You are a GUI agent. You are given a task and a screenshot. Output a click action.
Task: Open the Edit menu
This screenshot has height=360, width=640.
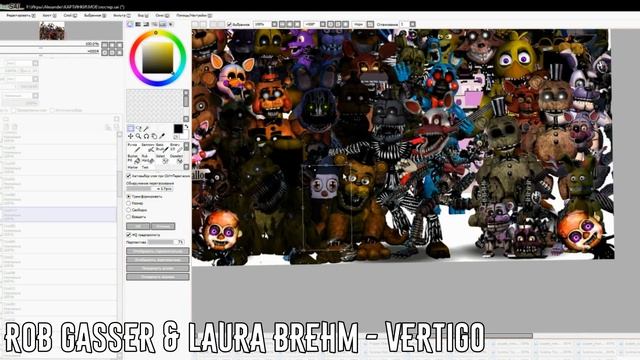[21, 16]
